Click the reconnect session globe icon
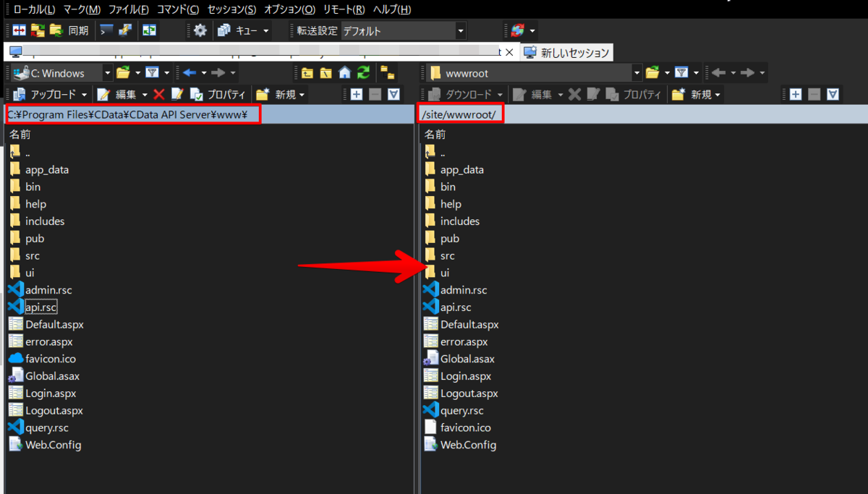868x494 pixels. pos(517,30)
